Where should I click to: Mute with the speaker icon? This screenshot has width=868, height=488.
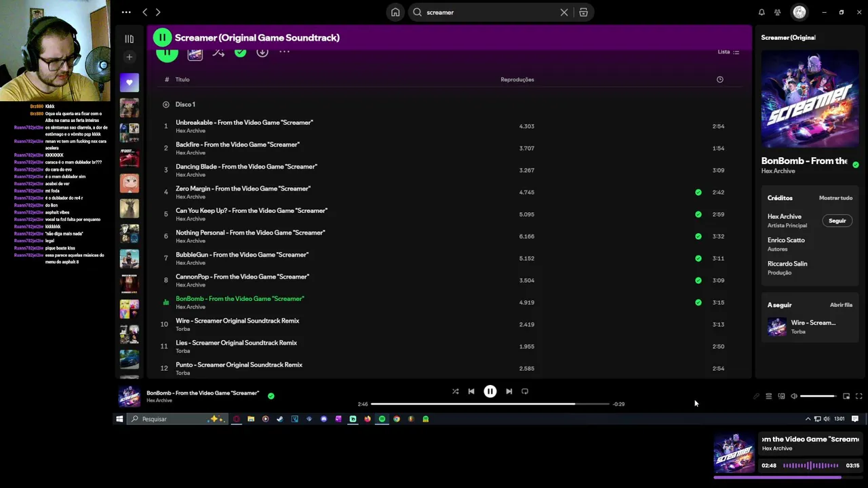tap(794, 396)
